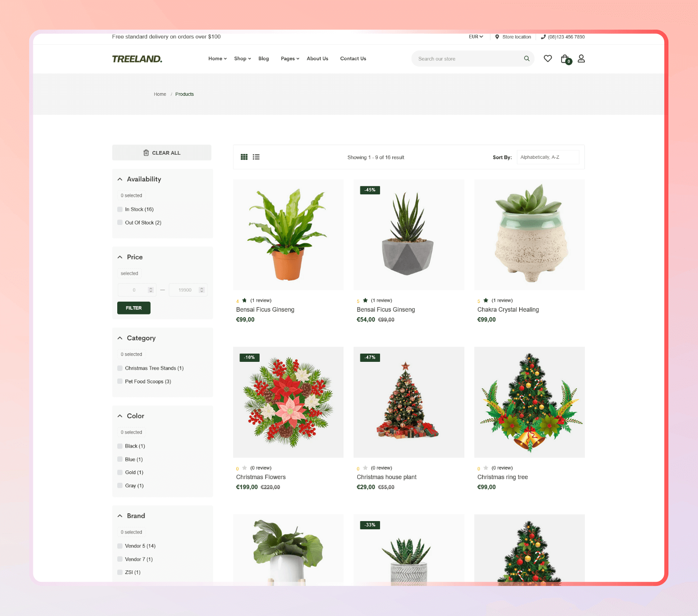Click the star rating of Christmas Flowers
698x616 pixels.
coord(245,468)
